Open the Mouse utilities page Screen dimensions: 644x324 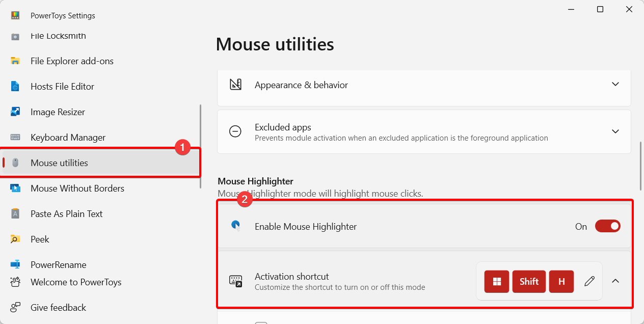coord(59,163)
